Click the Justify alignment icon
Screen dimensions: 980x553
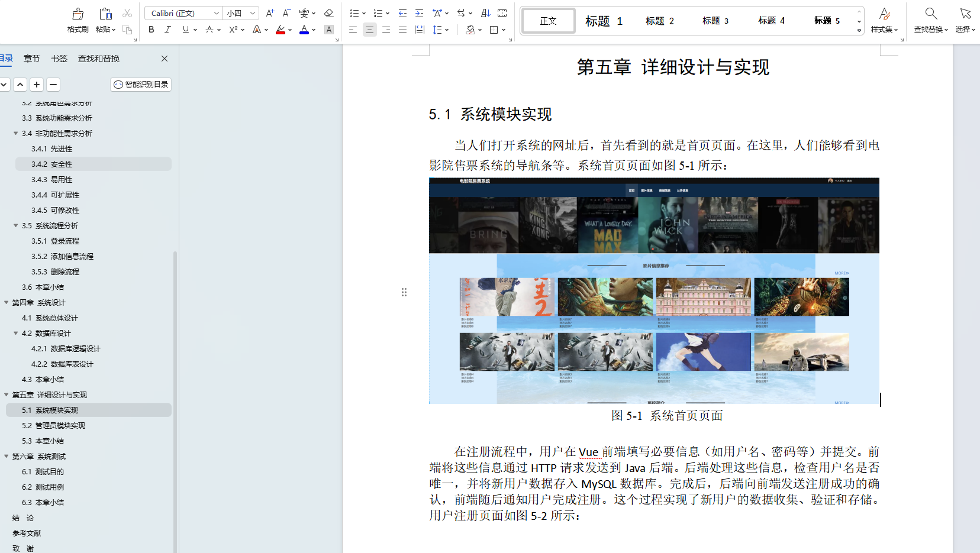402,30
